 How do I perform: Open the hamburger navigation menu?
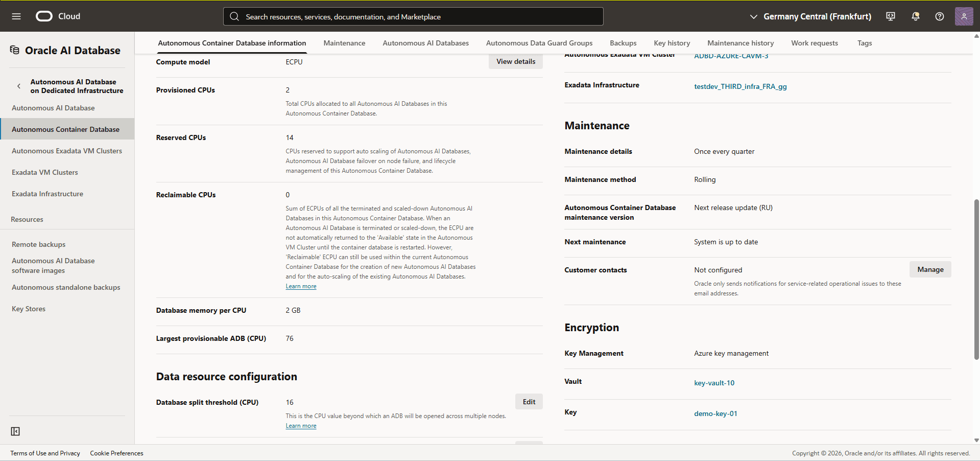point(16,16)
